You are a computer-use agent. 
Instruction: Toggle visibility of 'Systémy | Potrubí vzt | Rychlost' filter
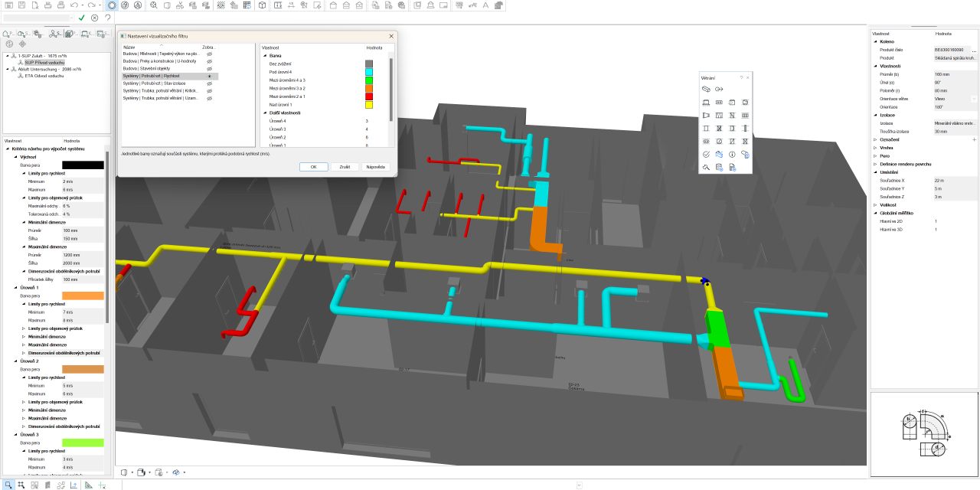click(209, 77)
